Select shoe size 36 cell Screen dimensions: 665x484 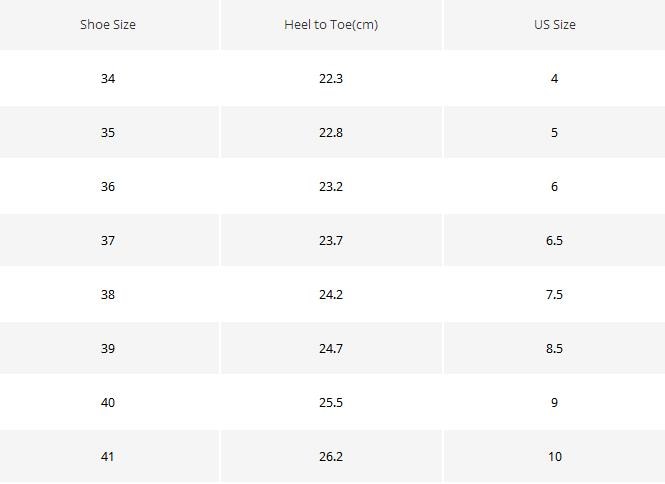click(108, 186)
